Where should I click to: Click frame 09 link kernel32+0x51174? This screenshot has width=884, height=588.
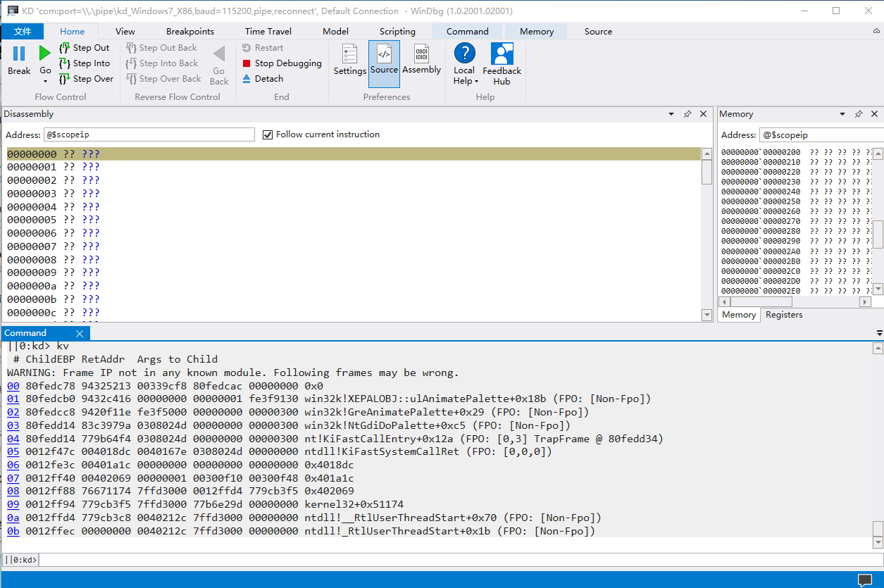13,504
